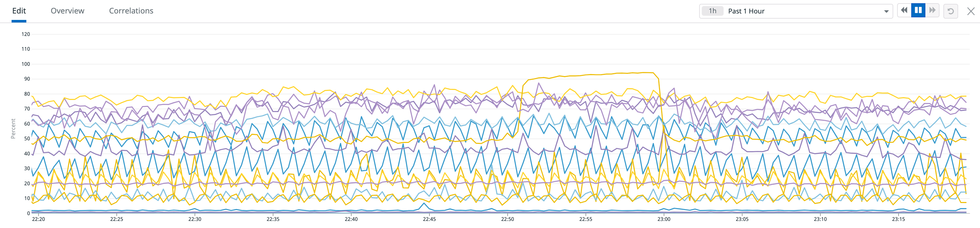Click the 22:45 timestamp on the x-axis
Image resolution: width=980 pixels, height=228 pixels.
coord(429,219)
